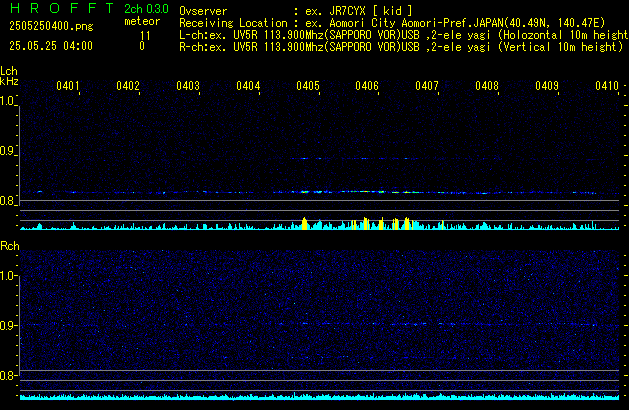The image size is (629, 410).
Task: Click the 'Rch' channel label
Action: [x=10, y=246]
